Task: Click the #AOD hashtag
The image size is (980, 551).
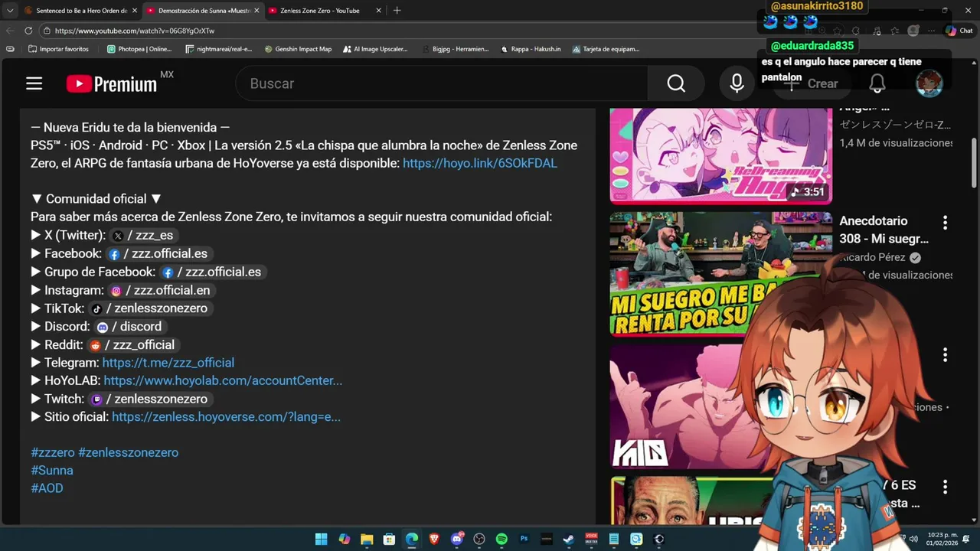Action: click(x=47, y=488)
